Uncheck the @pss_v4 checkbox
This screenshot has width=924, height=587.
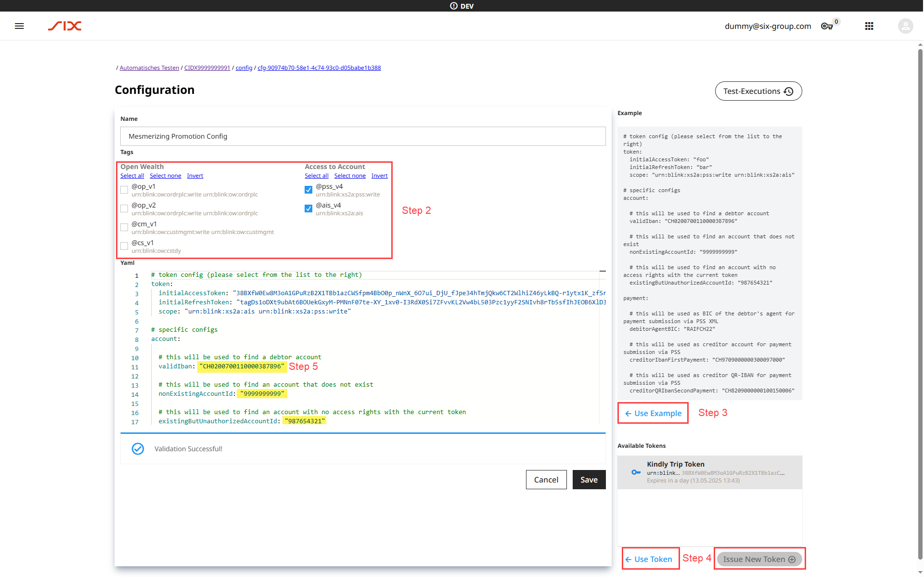pyautogui.click(x=308, y=190)
